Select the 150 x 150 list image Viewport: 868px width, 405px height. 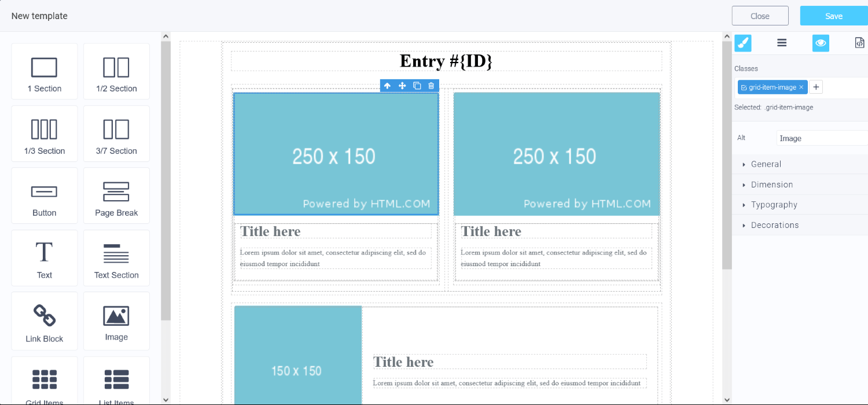[x=298, y=355]
